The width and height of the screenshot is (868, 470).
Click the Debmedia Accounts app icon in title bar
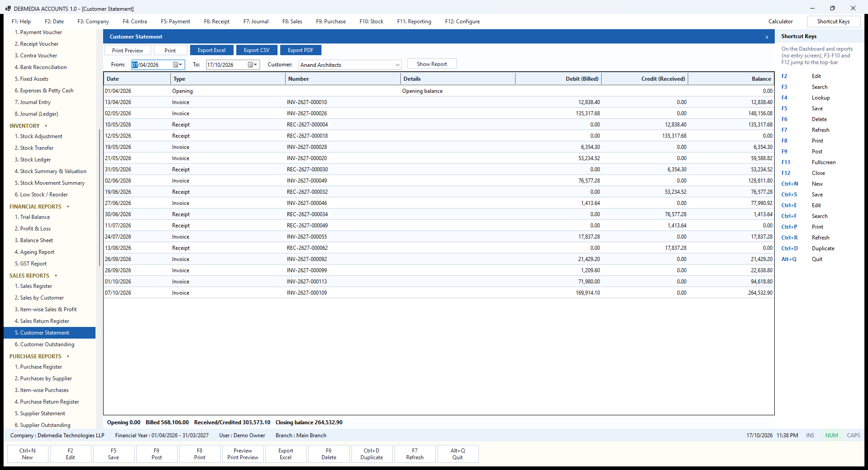pos(8,9)
